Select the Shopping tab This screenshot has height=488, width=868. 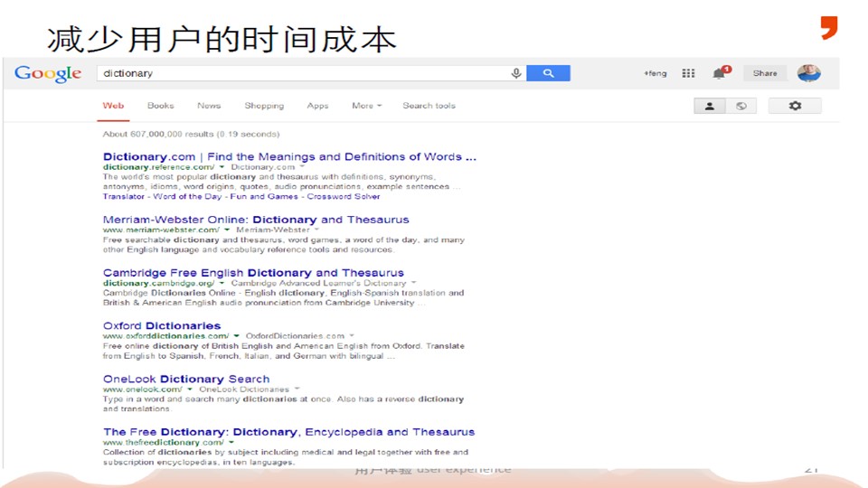264,106
